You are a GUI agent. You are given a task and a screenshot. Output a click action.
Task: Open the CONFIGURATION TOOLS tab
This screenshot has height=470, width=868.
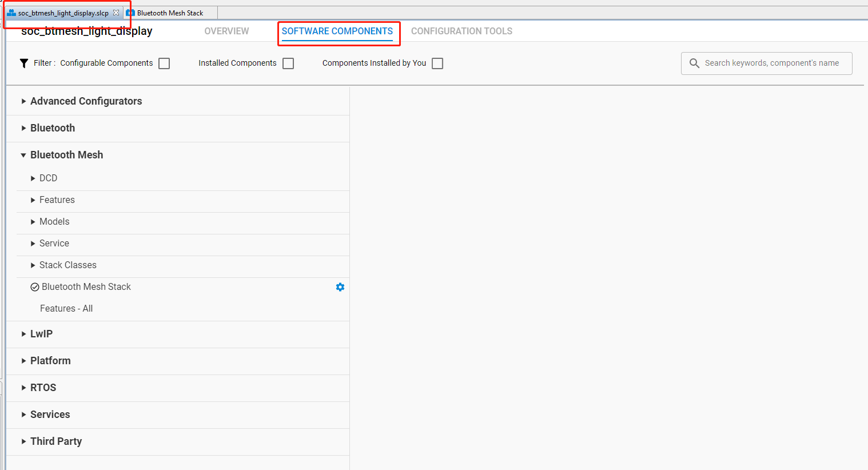[x=461, y=31]
